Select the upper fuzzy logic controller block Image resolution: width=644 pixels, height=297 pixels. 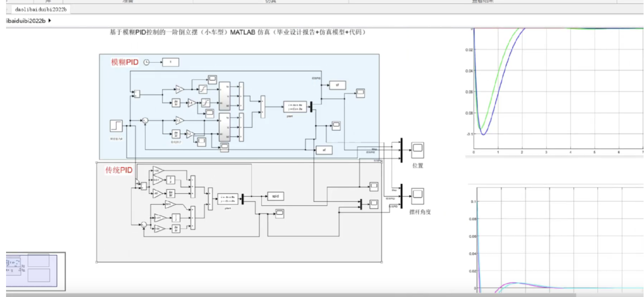pos(224,96)
